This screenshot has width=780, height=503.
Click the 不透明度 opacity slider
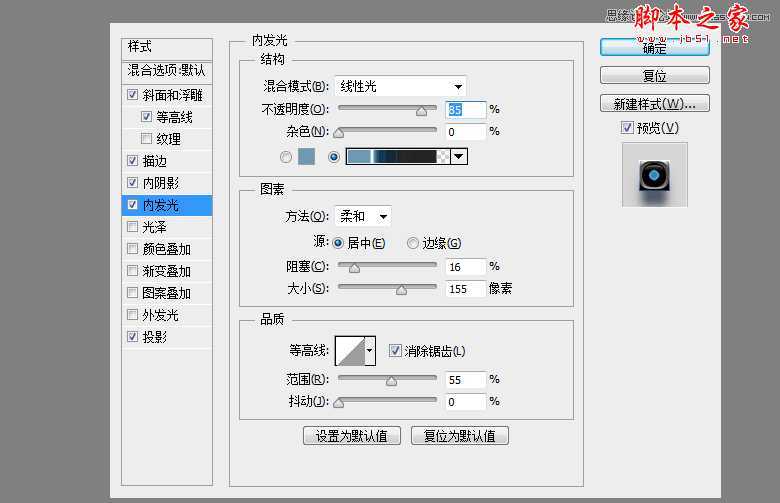coord(387,109)
